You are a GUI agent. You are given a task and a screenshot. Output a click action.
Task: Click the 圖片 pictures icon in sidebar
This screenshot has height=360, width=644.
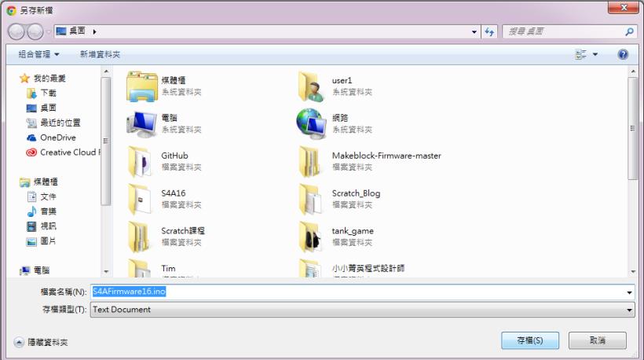point(31,241)
